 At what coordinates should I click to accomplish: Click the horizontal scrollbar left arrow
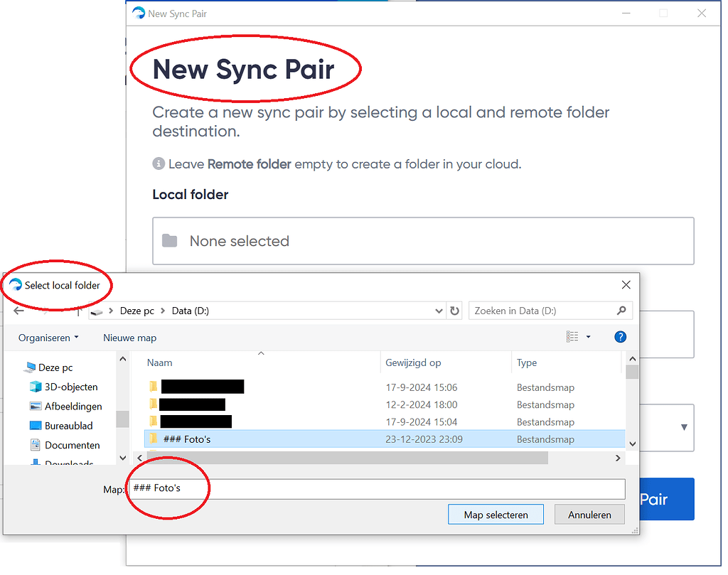click(140, 458)
